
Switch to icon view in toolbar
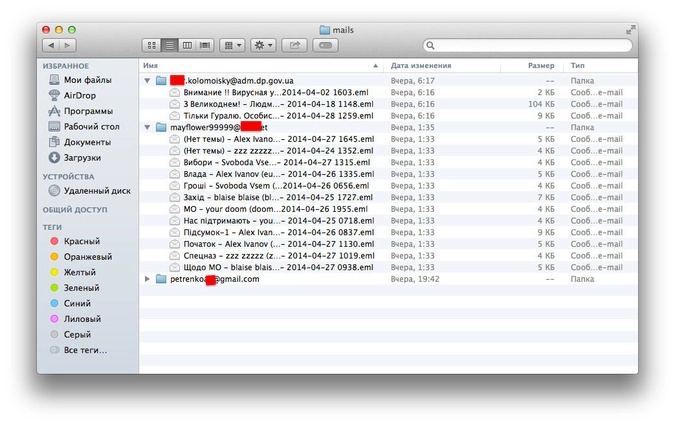(x=152, y=46)
